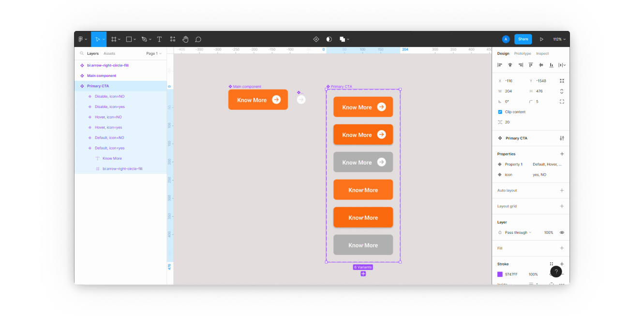Select the Rectangle shape tool
The image size is (644, 316).
[129, 39]
